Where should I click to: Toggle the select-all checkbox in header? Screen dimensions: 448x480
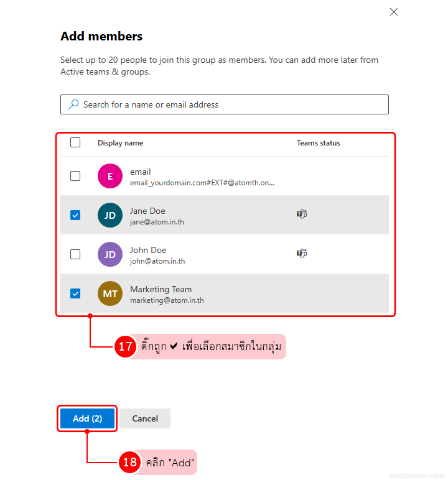click(75, 142)
